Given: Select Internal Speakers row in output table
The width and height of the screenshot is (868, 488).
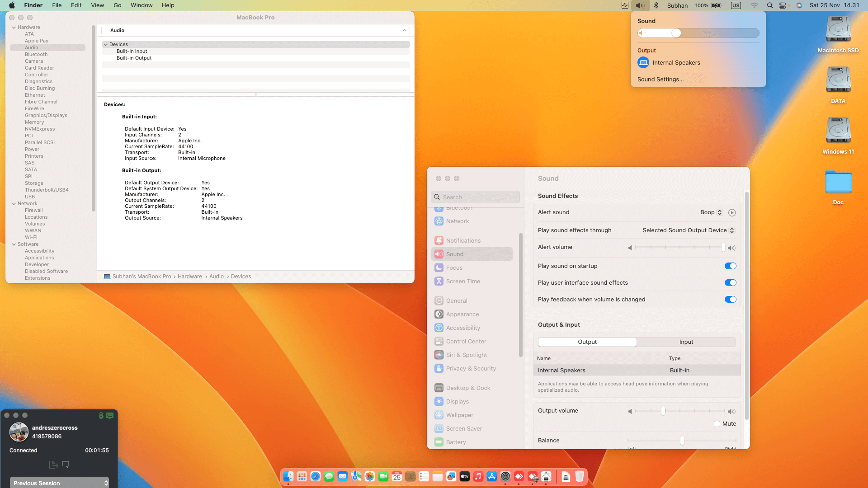Looking at the screenshot, I should pyautogui.click(x=637, y=370).
